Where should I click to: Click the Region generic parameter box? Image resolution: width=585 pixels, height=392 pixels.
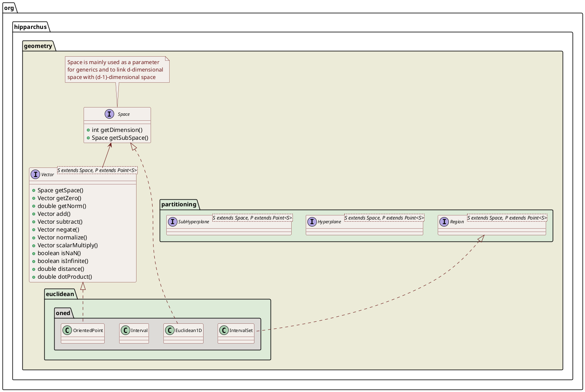[x=507, y=218]
